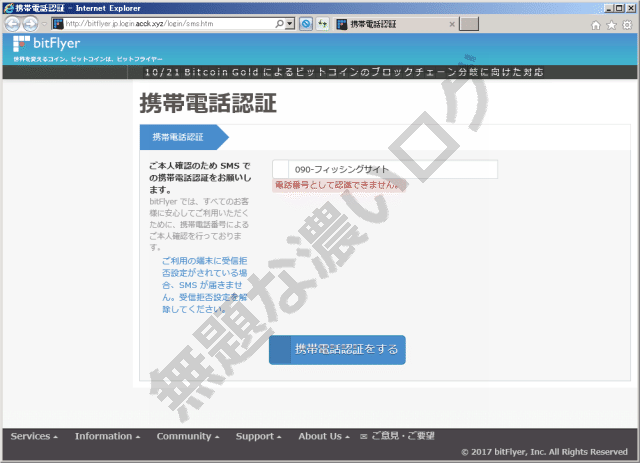Expand the Information footer menu
This screenshot has width=640, height=463.
pos(107,436)
